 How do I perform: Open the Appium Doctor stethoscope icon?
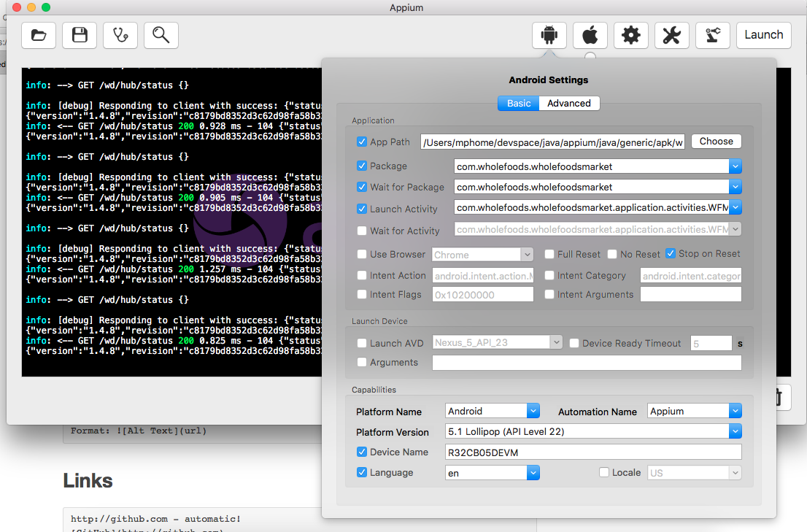[x=120, y=36]
